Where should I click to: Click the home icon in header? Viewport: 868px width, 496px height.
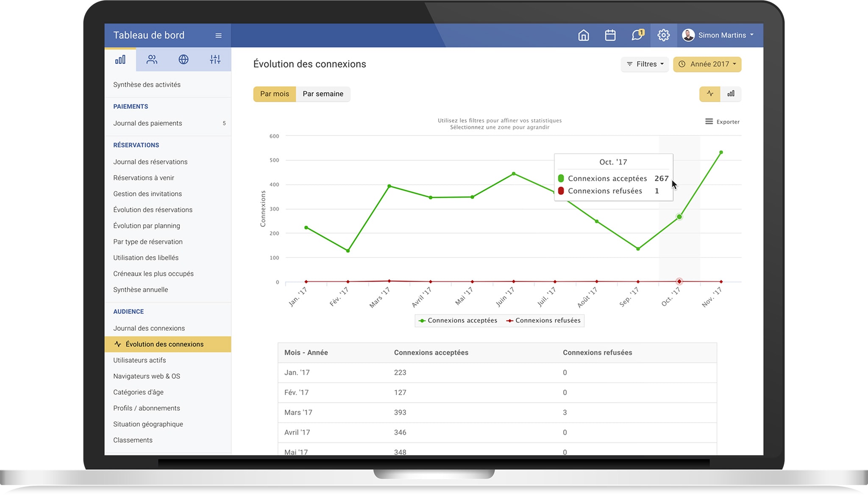coord(584,35)
